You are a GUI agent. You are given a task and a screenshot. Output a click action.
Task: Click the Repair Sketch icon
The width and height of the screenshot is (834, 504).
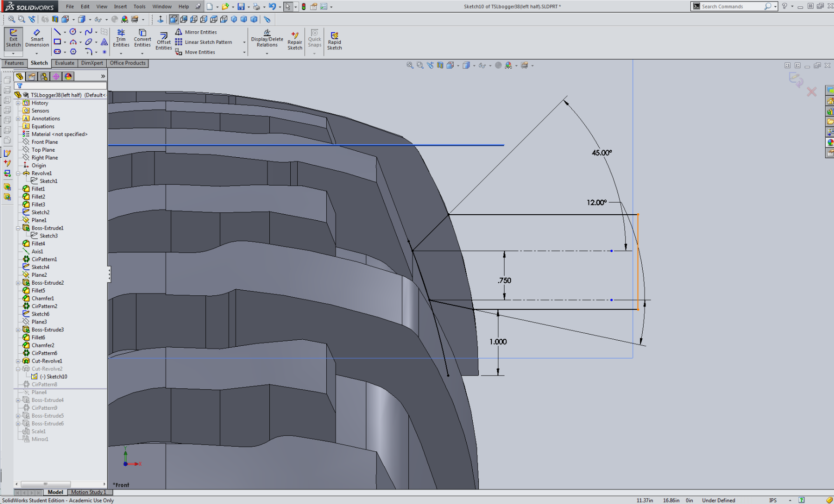coord(295,40)
